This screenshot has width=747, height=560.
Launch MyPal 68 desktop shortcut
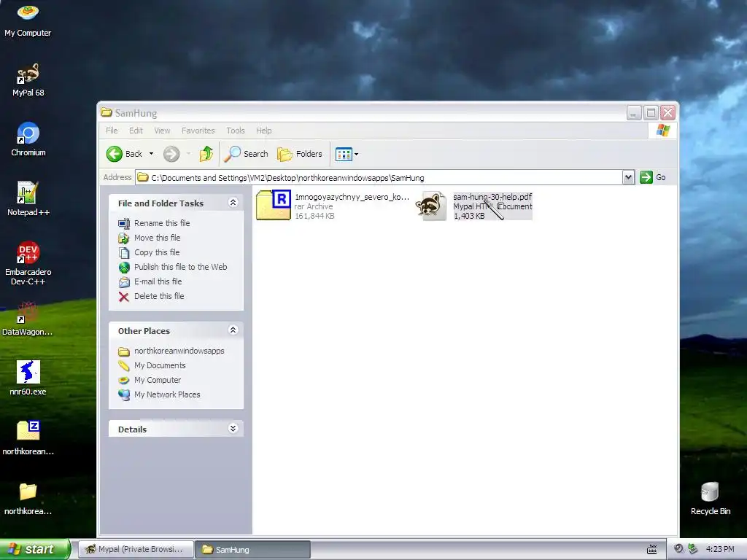pyautogui.click(x=28, y=79)
